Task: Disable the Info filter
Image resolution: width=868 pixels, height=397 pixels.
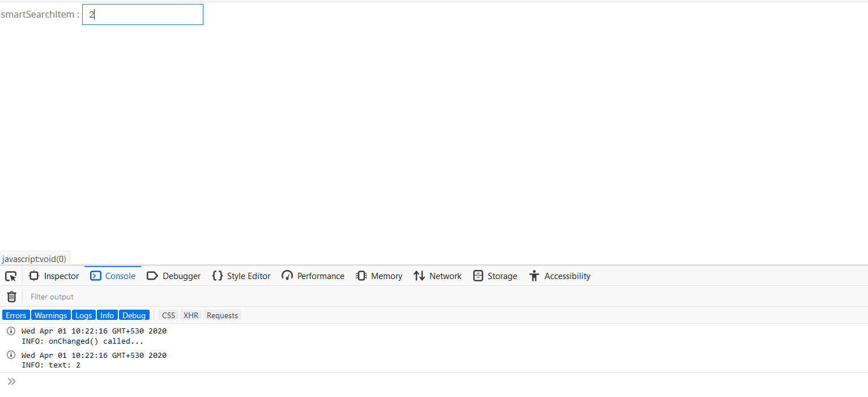Action: click(107, 315)
